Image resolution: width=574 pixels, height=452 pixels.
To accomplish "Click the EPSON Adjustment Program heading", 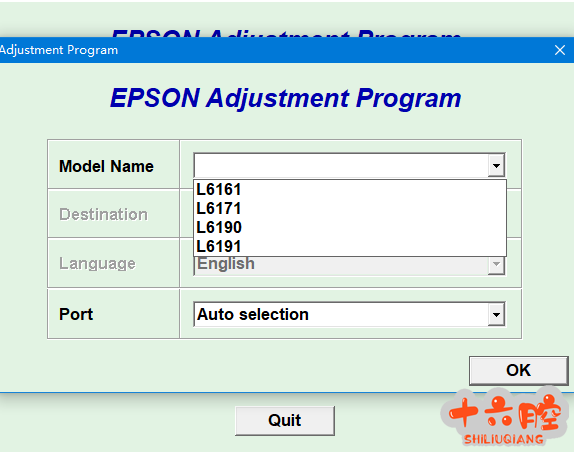I will pos(286,98).
